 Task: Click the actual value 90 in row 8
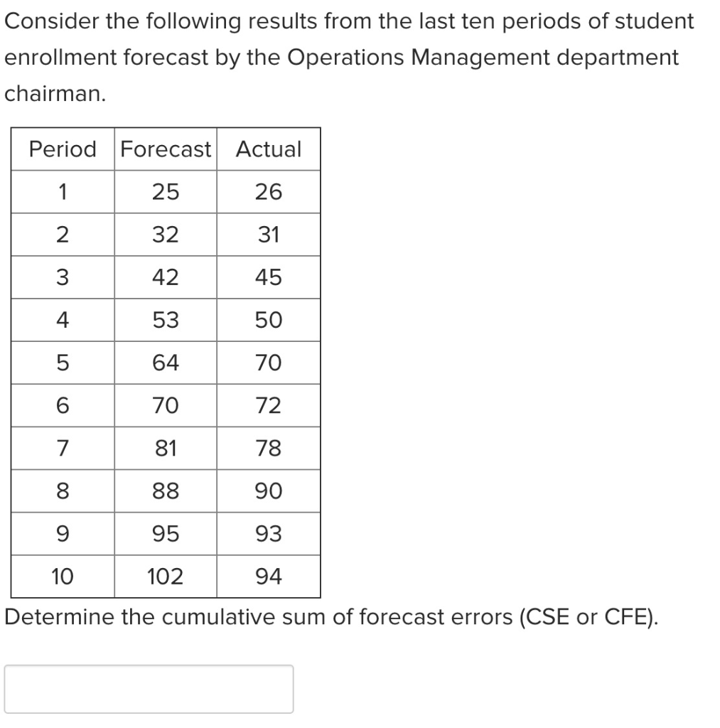click(x=269, y=491)
